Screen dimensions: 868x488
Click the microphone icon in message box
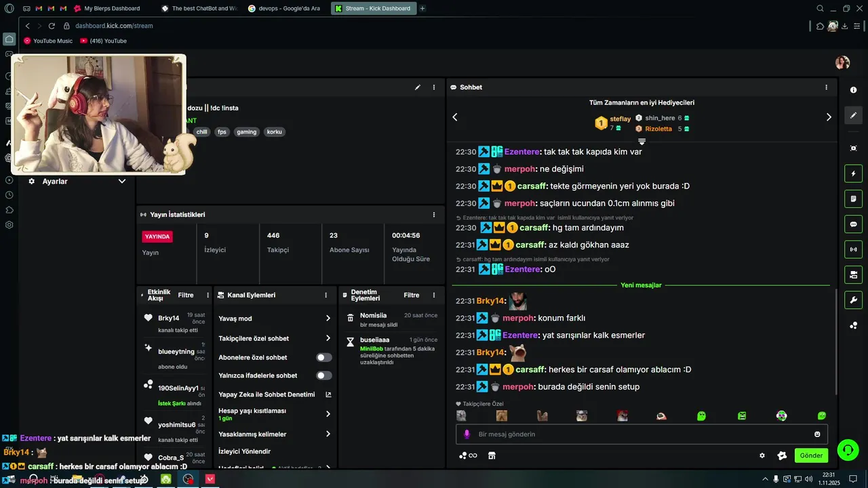pyautogui.click(x=467, y=434)
